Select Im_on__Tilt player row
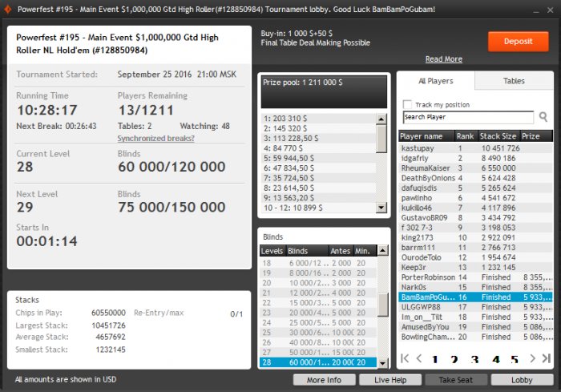The height and width of the screenshot is (392, 561). point(475,317)
